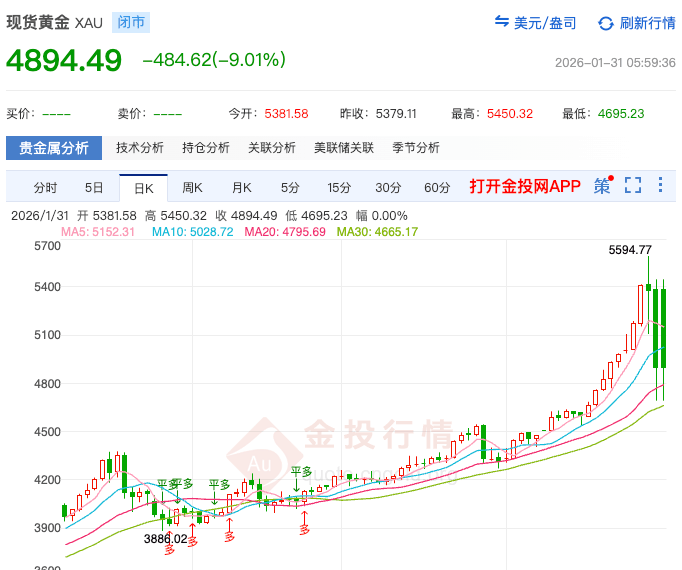Select the 季节分析 tab
Viewport: 682px width, 570px height.
pyautogui.click(x=416, y=148)
